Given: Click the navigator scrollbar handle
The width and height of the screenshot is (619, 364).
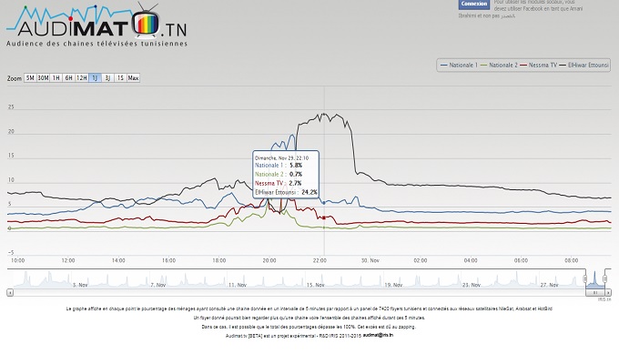Looking at the screenshot, I should tap(596, 293).
